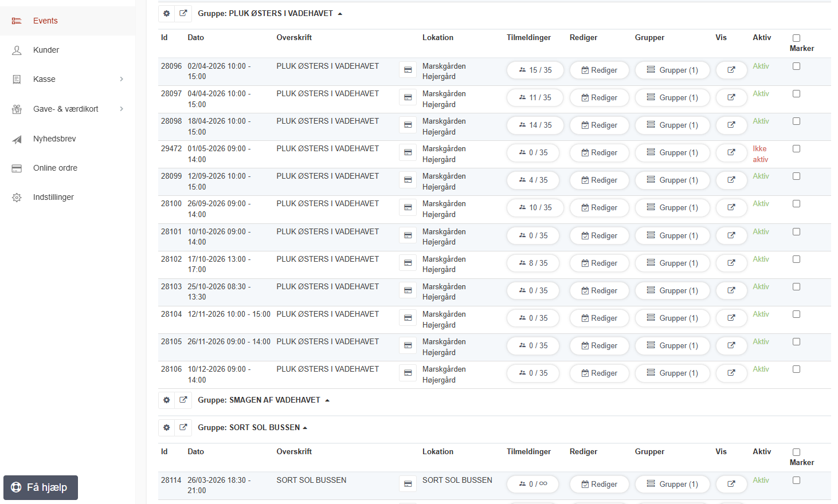Click Få hjælp help widget

pyautogui.click(x=41, y=487)
